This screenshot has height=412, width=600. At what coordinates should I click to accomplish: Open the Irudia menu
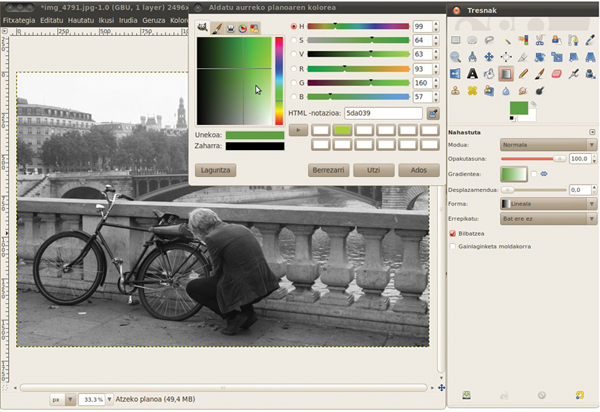click(128, 20)
